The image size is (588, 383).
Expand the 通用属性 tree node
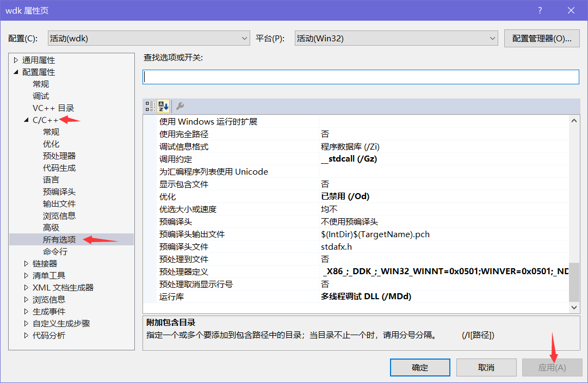[16, 60]
